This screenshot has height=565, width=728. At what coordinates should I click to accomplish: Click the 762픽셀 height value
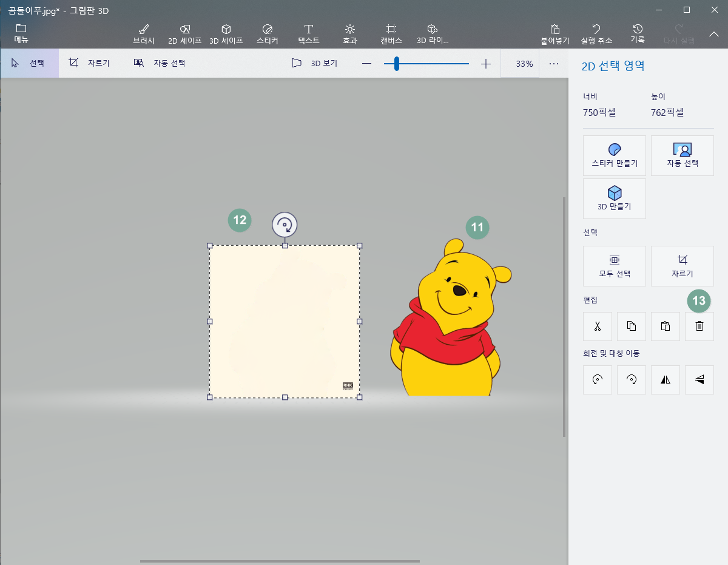667,112
